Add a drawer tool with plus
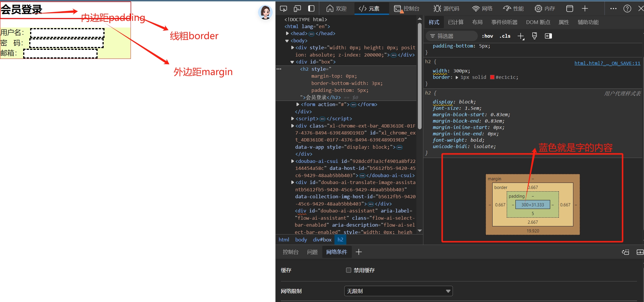This screenshot has width=644, height=302. point(359,252)
